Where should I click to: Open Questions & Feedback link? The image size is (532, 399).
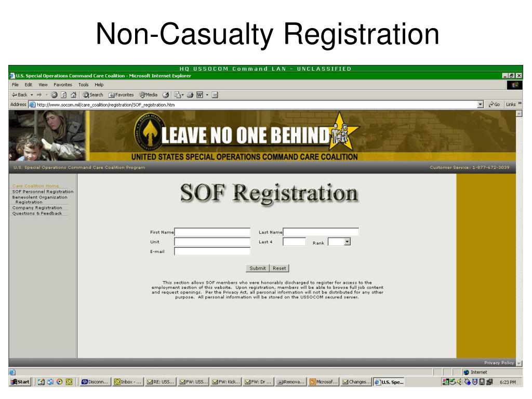pyautogui.click(x=37, y=214)
